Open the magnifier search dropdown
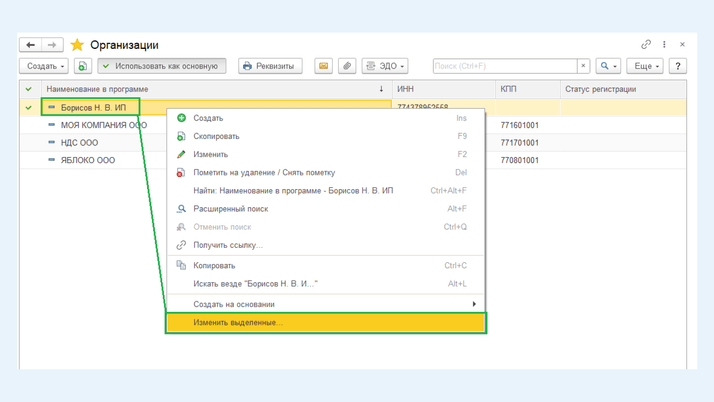The width and height of the screenshot is (714, 402). click(x=608, y=66)
